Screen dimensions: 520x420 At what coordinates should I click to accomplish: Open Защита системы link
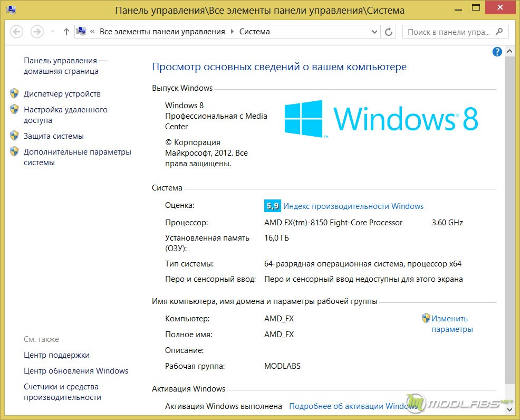[53, 136]
